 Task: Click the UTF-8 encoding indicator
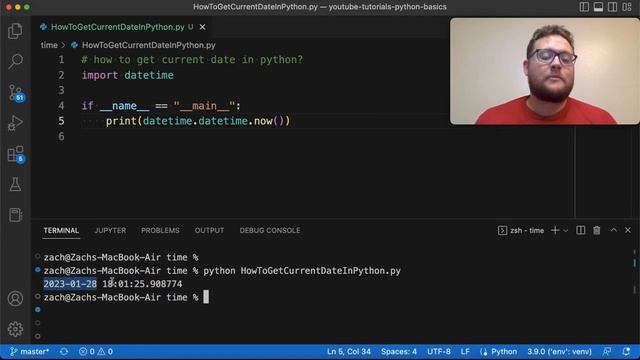(439, 352)
